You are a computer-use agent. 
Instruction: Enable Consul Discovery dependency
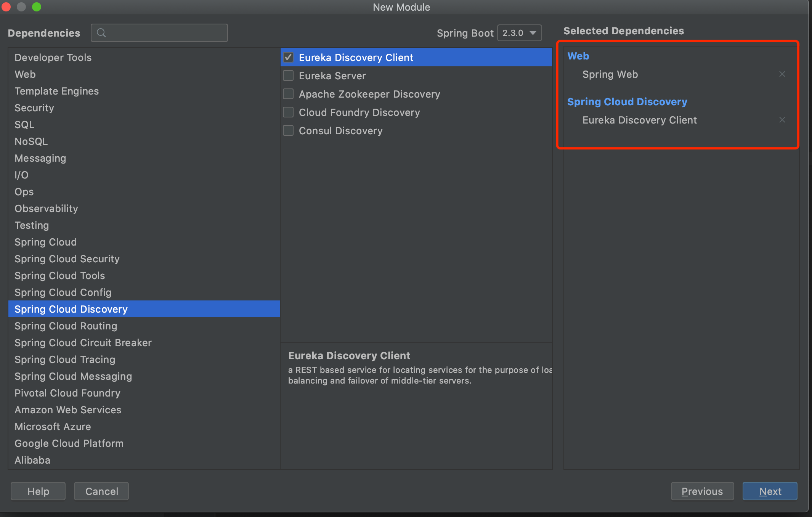288,130
